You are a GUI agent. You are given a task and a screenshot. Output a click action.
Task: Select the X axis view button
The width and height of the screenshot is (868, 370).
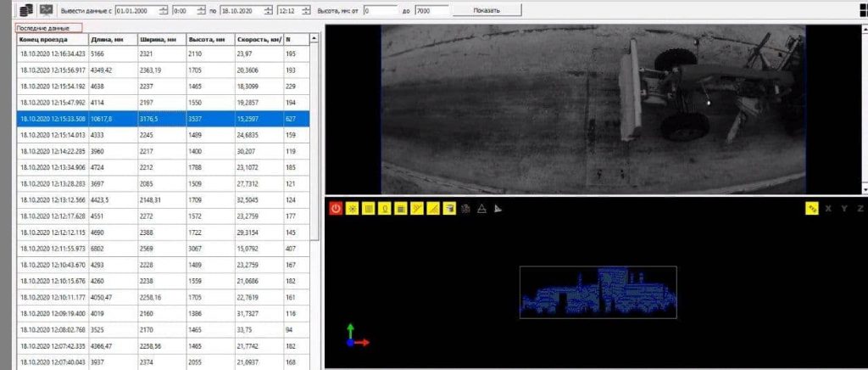tap(828, 208)
